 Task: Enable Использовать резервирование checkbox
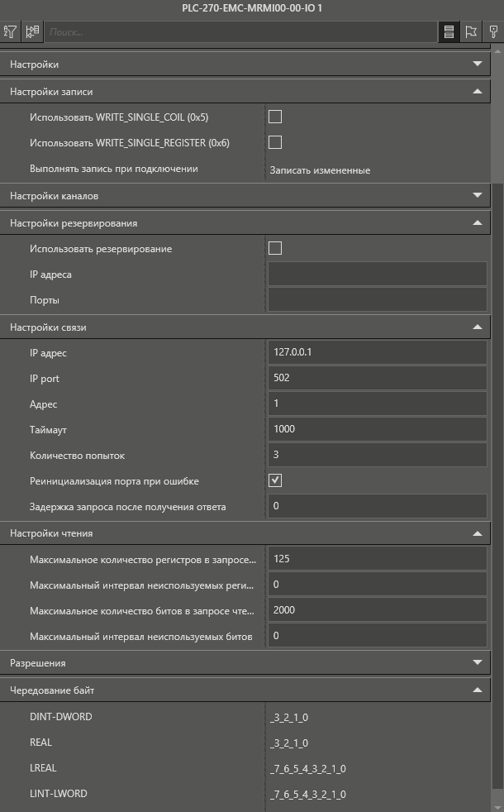click(275, 248)
